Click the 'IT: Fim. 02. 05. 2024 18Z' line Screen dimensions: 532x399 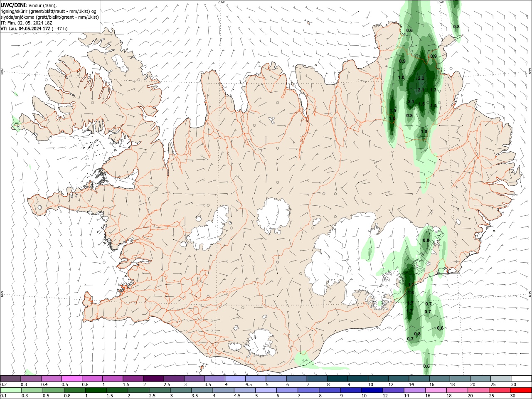(26, 23)
